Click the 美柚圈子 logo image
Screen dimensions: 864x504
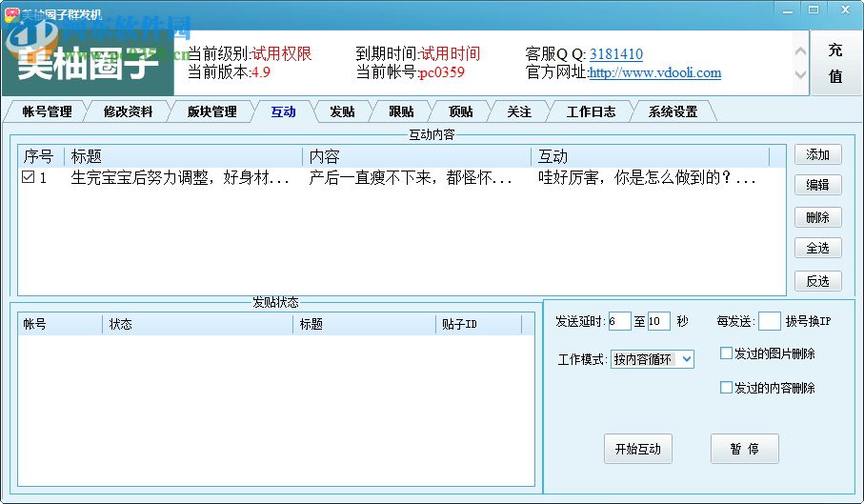89,63
